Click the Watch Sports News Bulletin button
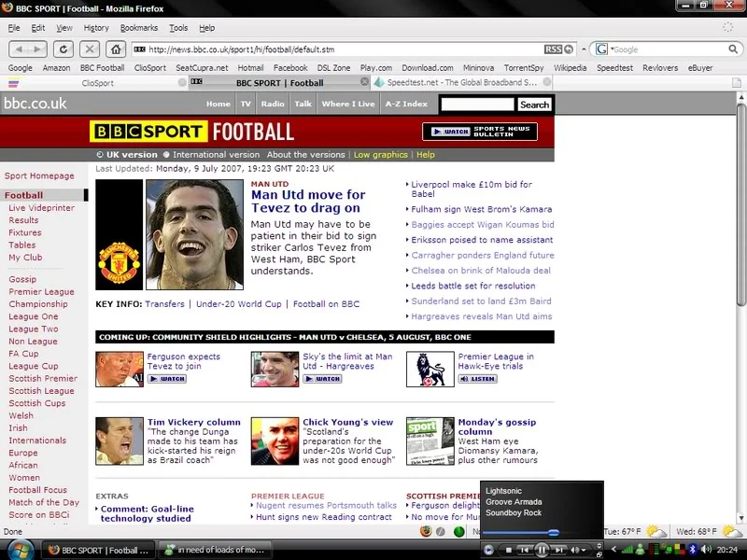 click(x=480, y=132)
